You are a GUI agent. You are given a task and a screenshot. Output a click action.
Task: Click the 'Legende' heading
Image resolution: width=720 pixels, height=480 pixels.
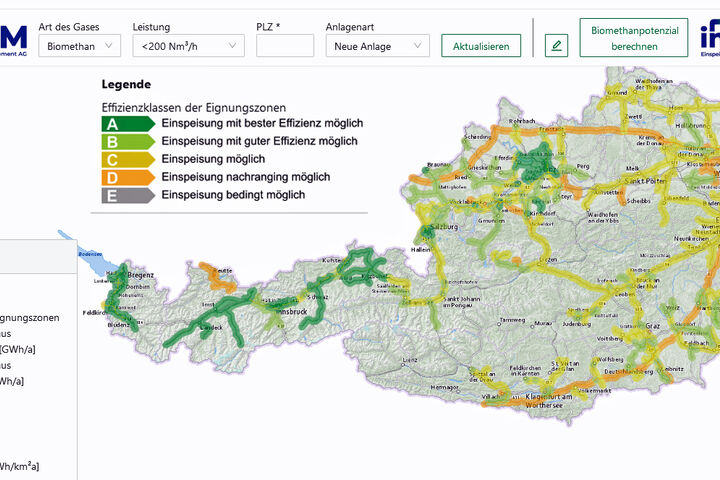126,85
